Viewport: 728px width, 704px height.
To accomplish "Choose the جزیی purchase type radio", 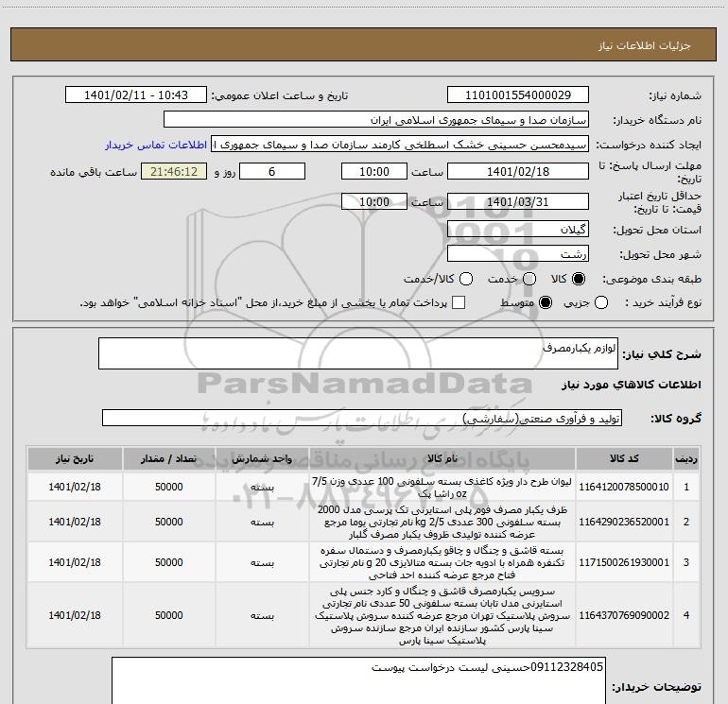I will [600, 302].
